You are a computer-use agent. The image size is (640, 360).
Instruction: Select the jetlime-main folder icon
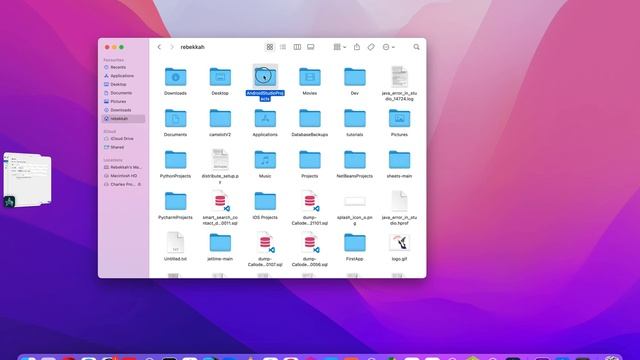tap(220, 242)
